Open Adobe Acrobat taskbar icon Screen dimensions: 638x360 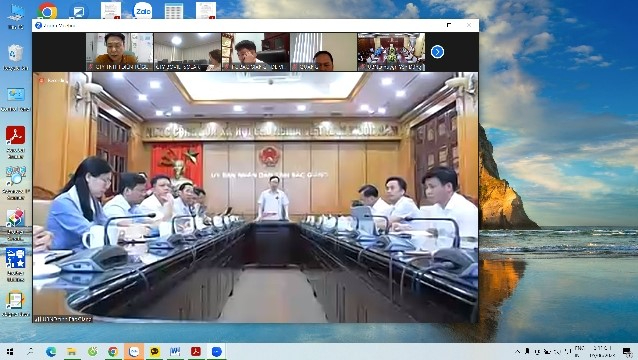point(196,352)
